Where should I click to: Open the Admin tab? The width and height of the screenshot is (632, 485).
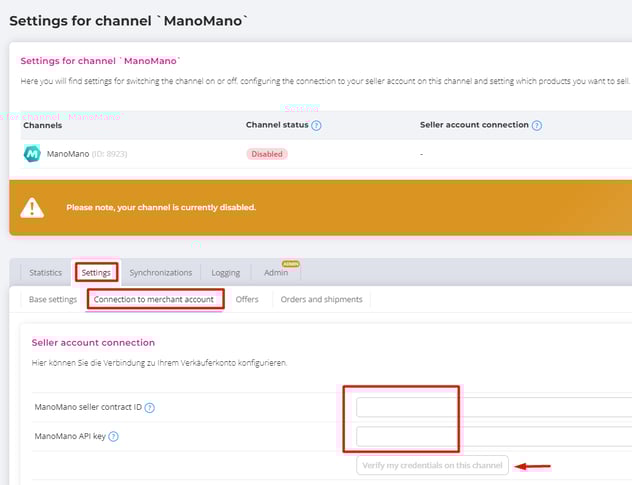click(276, 273)
